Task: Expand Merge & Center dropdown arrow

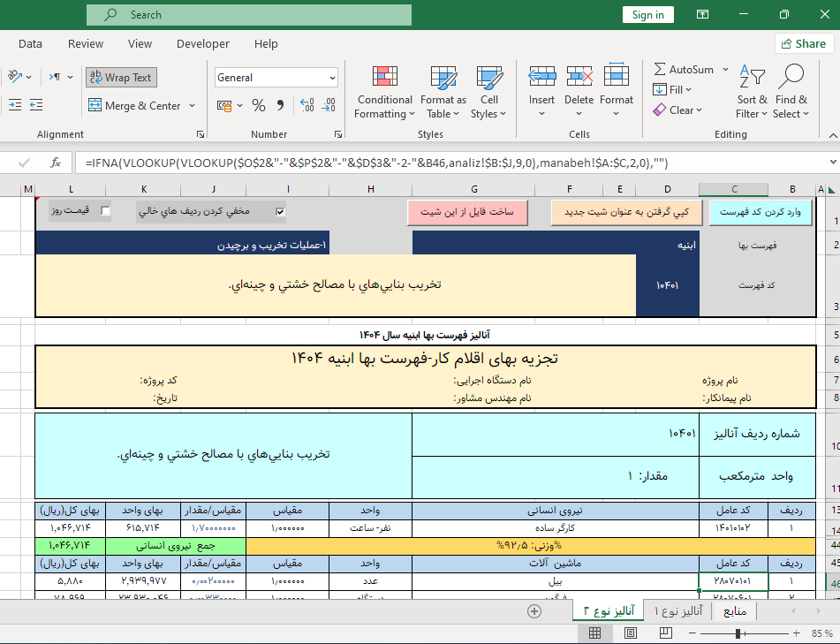Action: pos(193,105)
